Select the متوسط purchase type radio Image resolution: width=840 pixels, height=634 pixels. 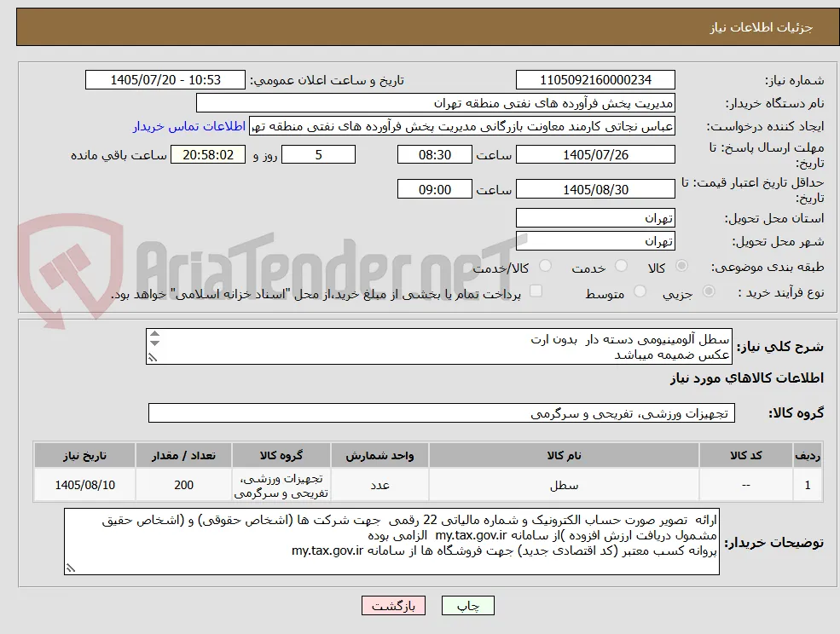(x=639, y=291)
